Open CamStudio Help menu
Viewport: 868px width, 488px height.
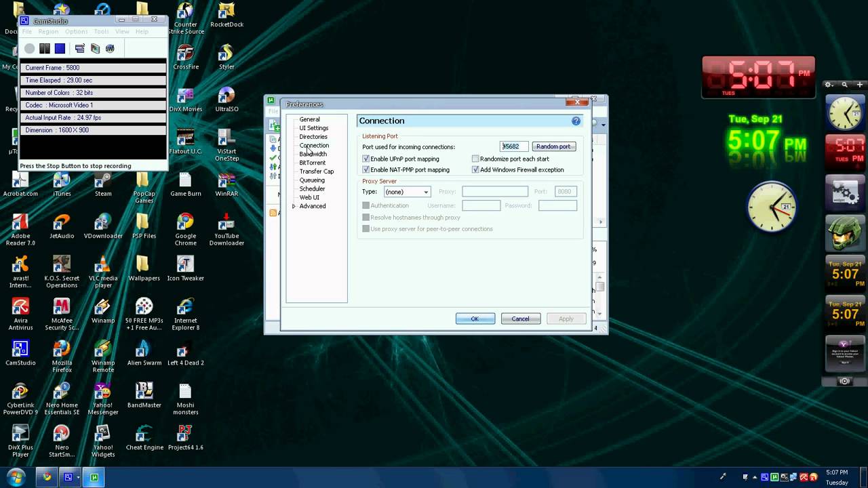click(x=142, y=32)
